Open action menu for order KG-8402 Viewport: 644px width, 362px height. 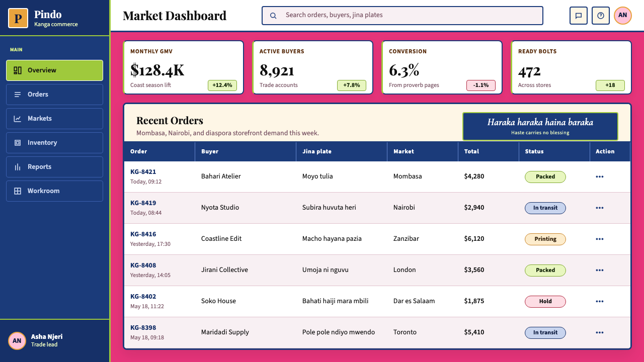click(x=600, y=302)
